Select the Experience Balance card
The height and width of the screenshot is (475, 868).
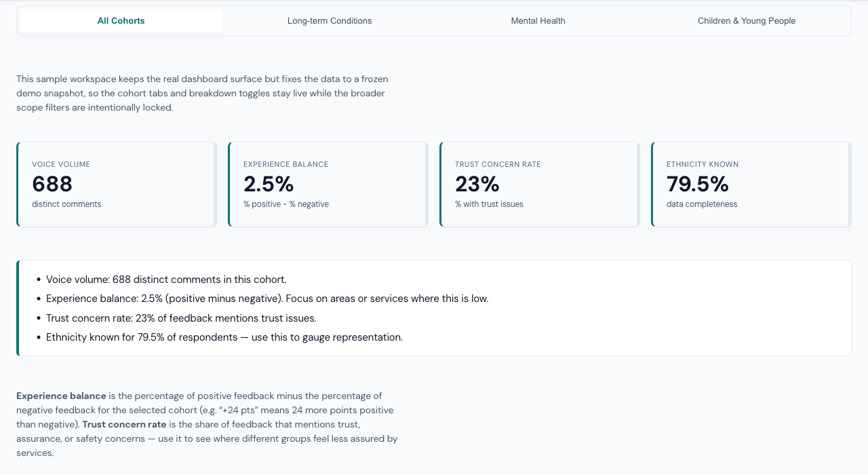(x=328, y=184)
